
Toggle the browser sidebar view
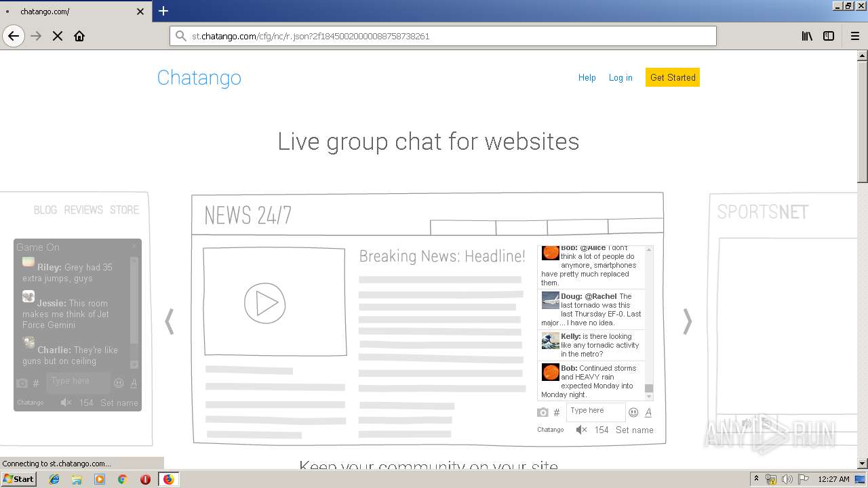pos(829,36)
